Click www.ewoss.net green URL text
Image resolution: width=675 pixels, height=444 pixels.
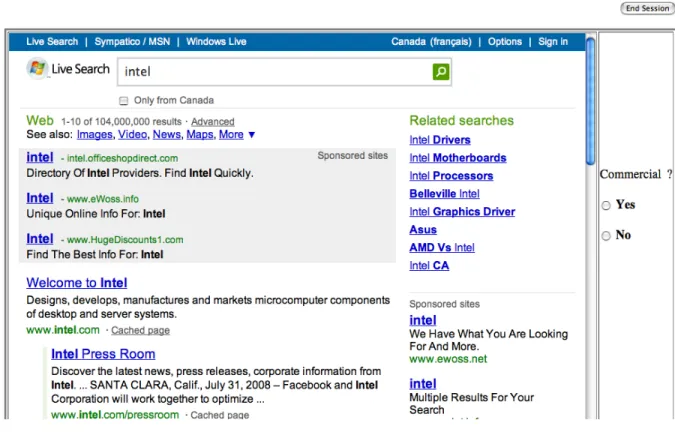[448, 359]
